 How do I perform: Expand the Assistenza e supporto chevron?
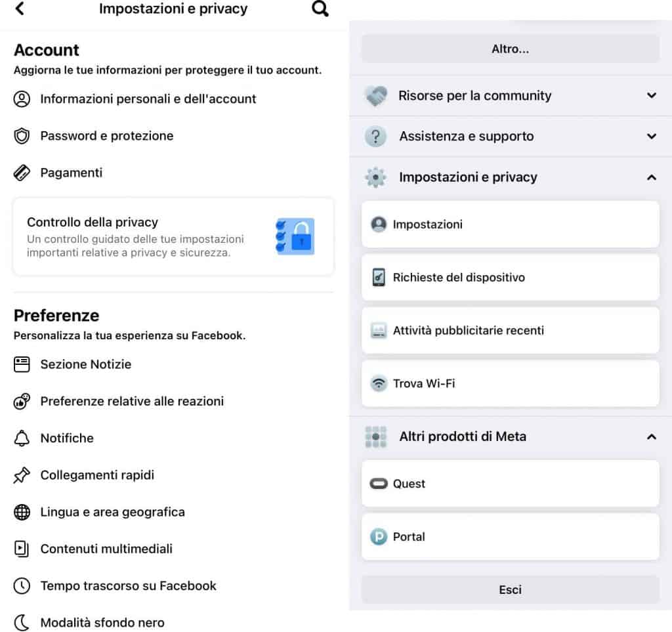[x=651, y=137]
